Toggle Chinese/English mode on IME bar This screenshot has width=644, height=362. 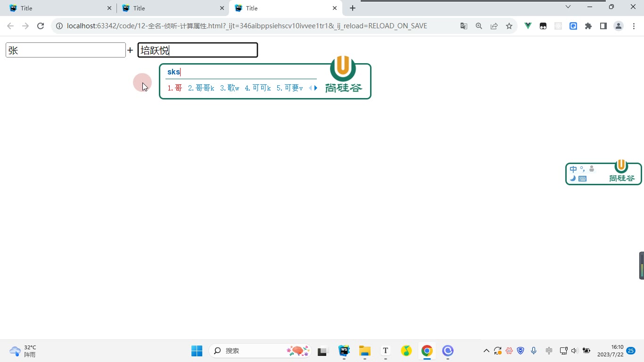click(573, 169)
